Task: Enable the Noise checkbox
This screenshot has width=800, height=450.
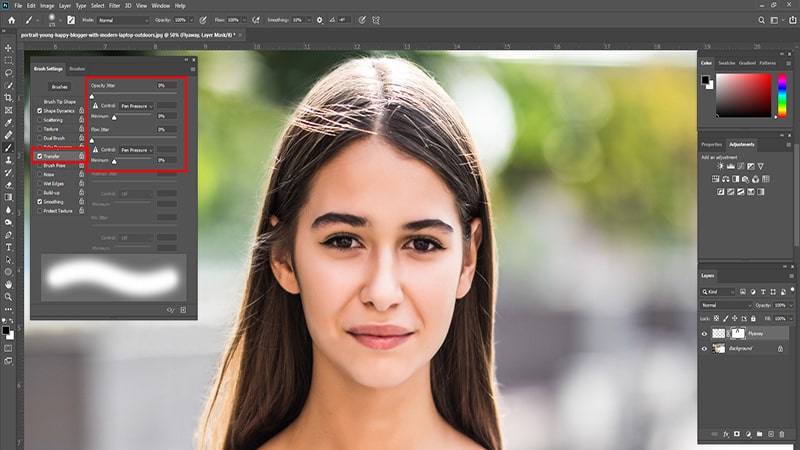Action: coord(39,174)
